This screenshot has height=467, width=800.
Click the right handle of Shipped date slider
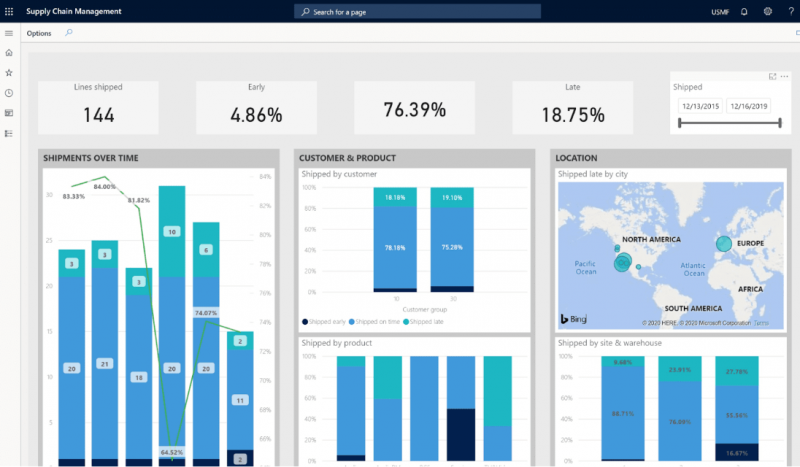(x=780, y=122)
